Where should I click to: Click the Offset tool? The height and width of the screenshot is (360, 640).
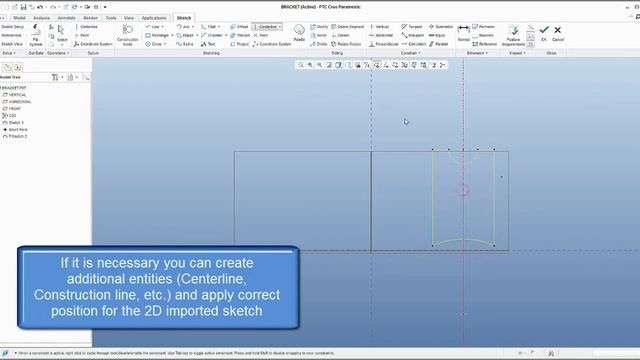tap(239, 27)
